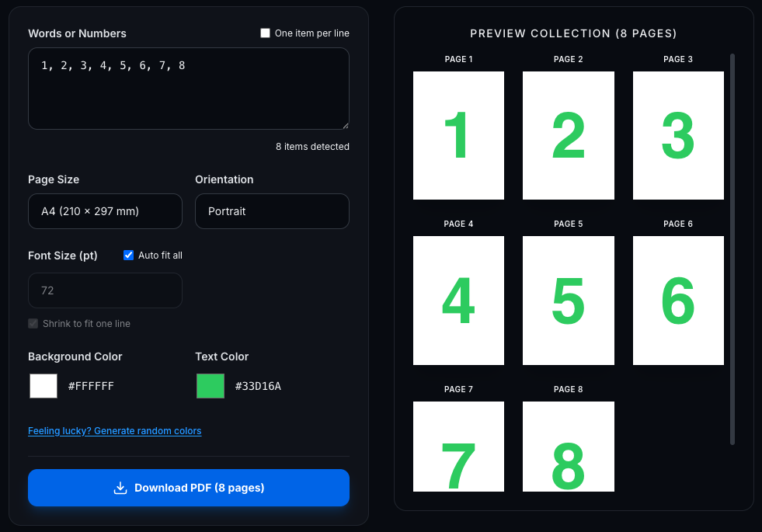
Task: Select the Page 1 preview thumbnail
Action: pyautogui.click(x=458, y=136)
